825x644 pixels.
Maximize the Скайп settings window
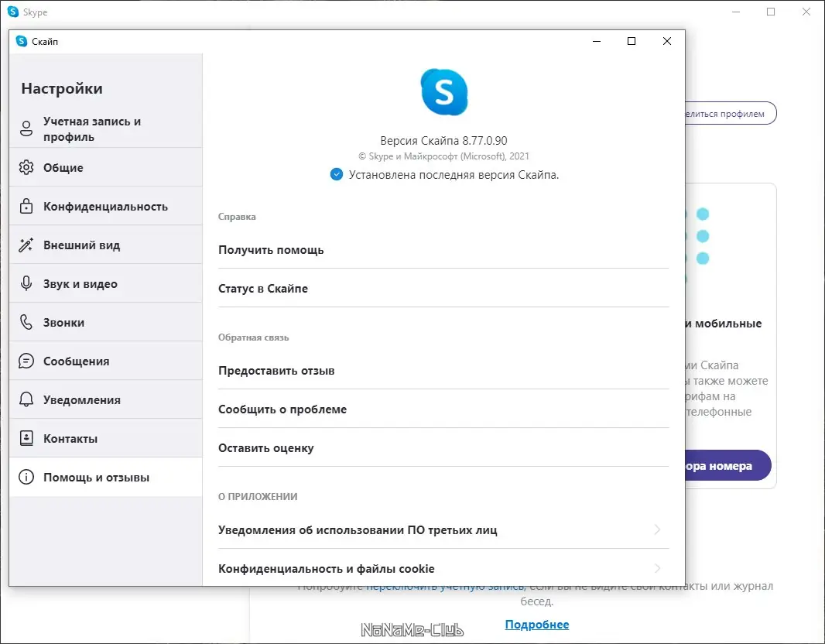coord(632,41)
